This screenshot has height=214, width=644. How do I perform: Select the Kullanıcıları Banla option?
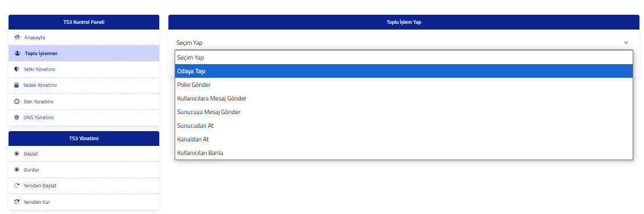click(404, 153)
